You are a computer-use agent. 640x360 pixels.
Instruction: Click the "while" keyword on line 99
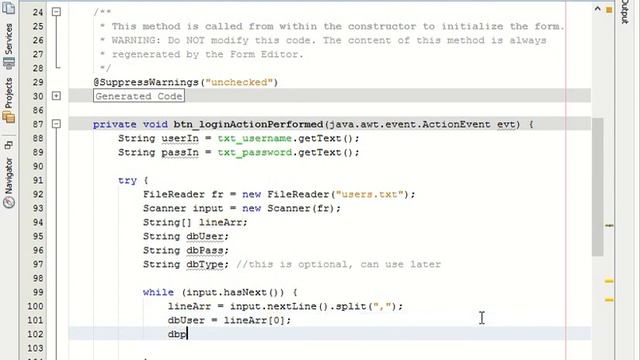(158, 292)
